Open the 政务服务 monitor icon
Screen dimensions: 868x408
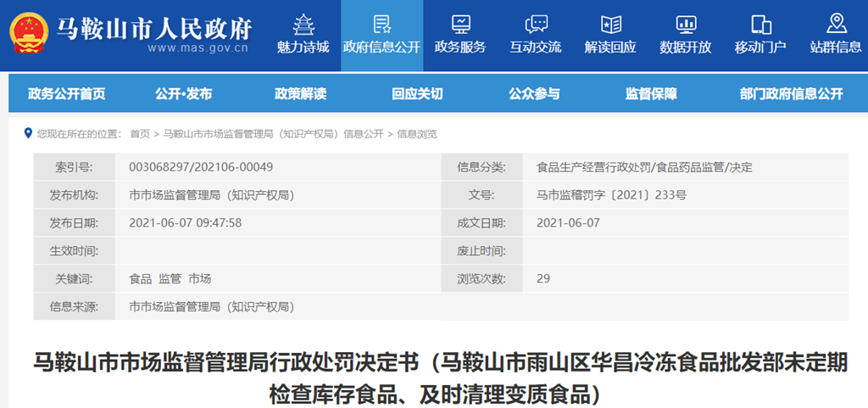[460, 23]
